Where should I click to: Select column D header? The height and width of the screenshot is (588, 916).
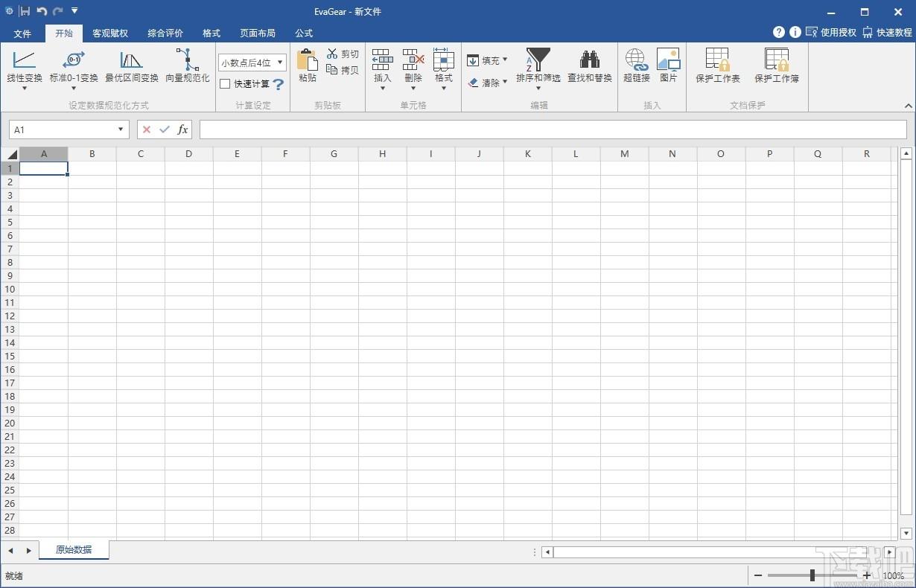pyautogui.click(x=188, y=154)
